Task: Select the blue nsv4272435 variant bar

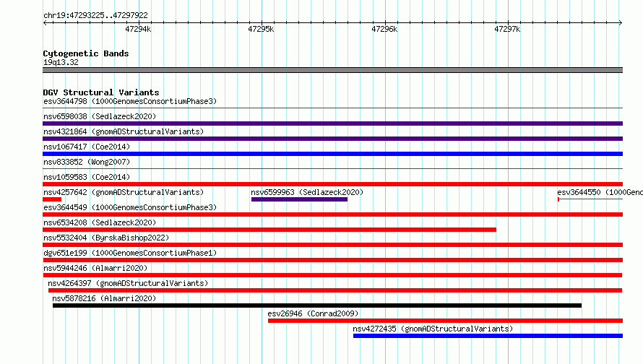Action: click(x=488, y=336)
